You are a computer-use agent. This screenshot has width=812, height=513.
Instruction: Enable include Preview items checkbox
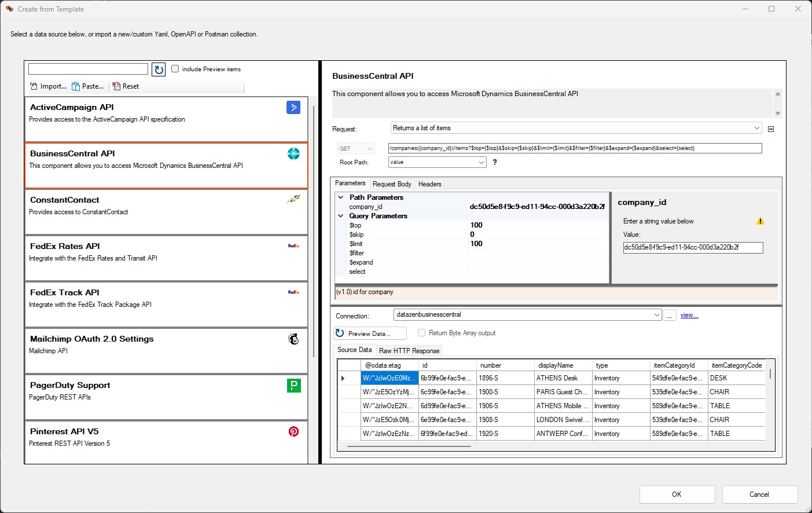pyautogui.click(x=175, y=69)
